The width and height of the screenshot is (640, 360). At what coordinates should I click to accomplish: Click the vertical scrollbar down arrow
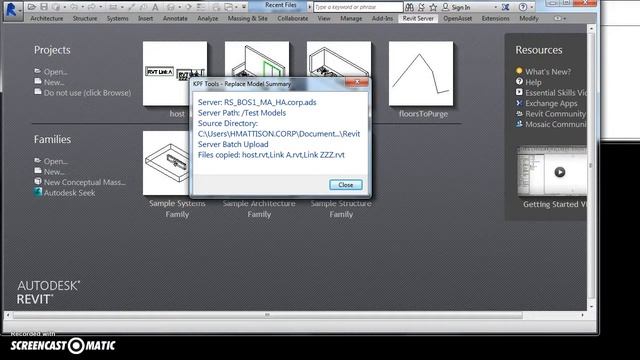pos(591,306)
